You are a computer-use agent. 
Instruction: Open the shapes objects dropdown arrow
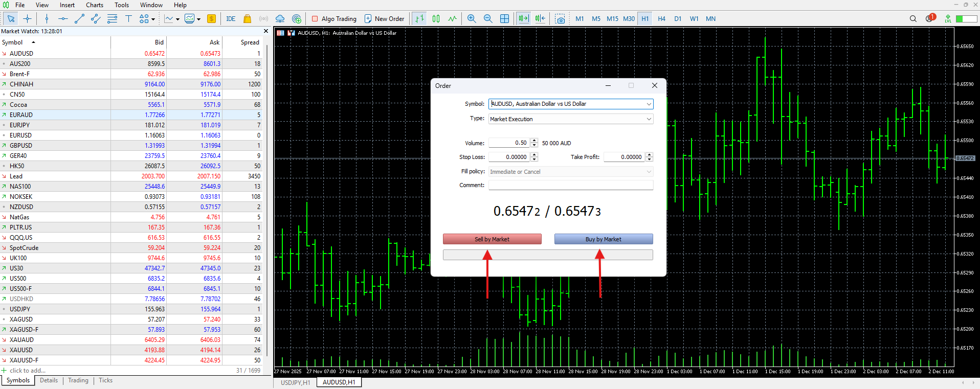click(x=154, y=19)
